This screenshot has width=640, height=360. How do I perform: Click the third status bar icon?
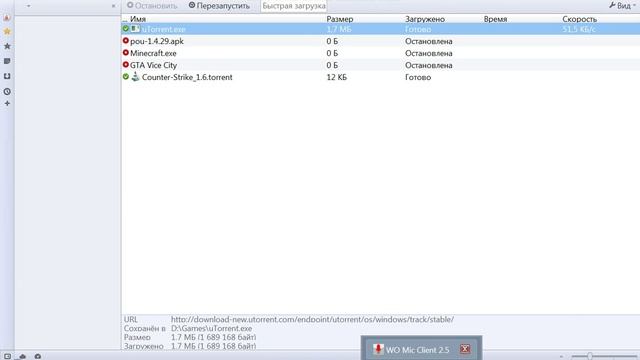38,356
